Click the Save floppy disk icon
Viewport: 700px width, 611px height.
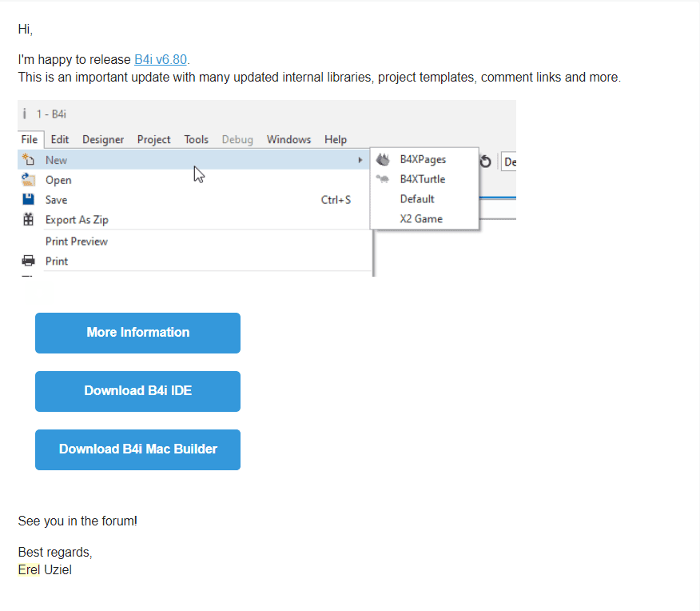click(28, 199)
